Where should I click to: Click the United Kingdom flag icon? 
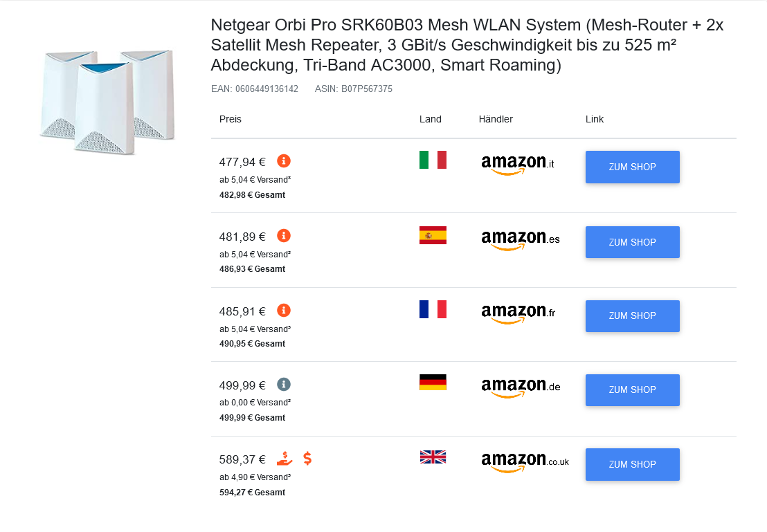[433, 457]
